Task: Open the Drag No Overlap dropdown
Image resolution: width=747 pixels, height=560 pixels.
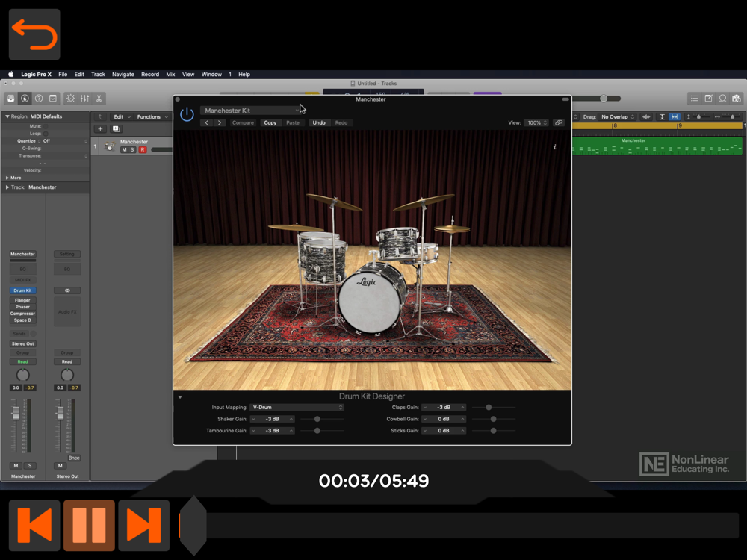Action: (x=618, y=116)
